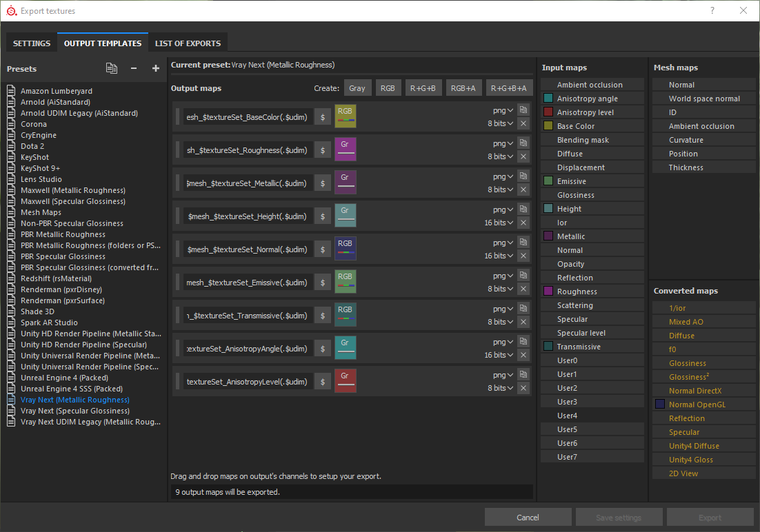The image size is (760, 532).
Task: Click the $ button on the Normal row
Action: tap(322, 249)
